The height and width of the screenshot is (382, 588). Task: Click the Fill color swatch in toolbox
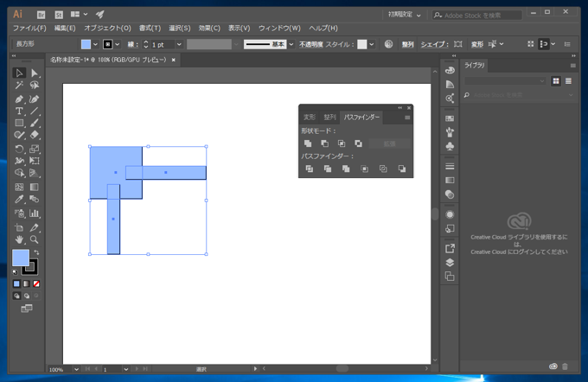click(x=21, y=258)
